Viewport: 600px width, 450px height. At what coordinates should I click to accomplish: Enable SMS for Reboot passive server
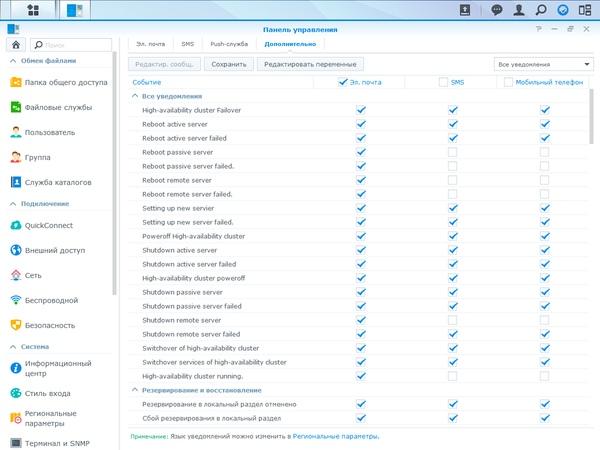452,152
